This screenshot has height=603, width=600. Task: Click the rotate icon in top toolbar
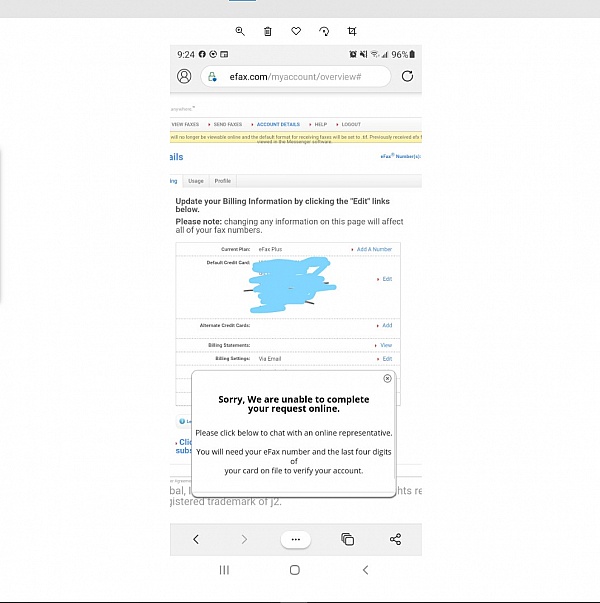pyautogui.click(x=324, y=32)
